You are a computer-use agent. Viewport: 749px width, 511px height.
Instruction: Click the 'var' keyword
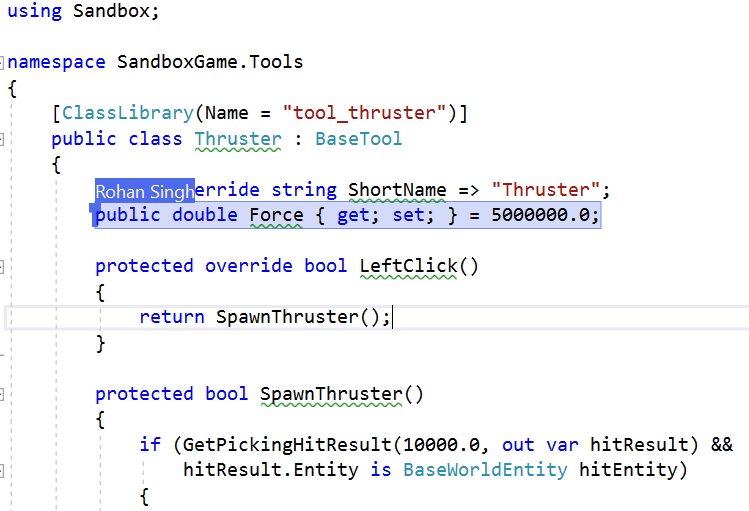click(562, 445)
